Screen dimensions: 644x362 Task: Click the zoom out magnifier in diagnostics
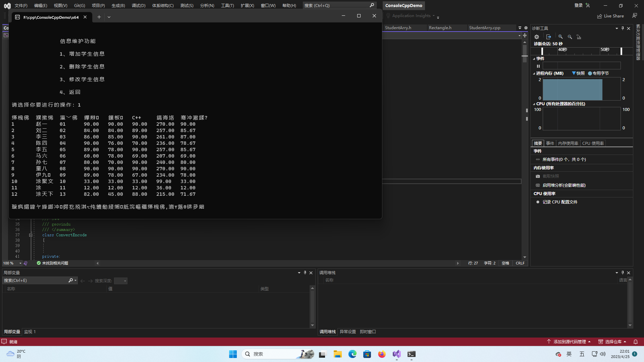pos(570,37)
